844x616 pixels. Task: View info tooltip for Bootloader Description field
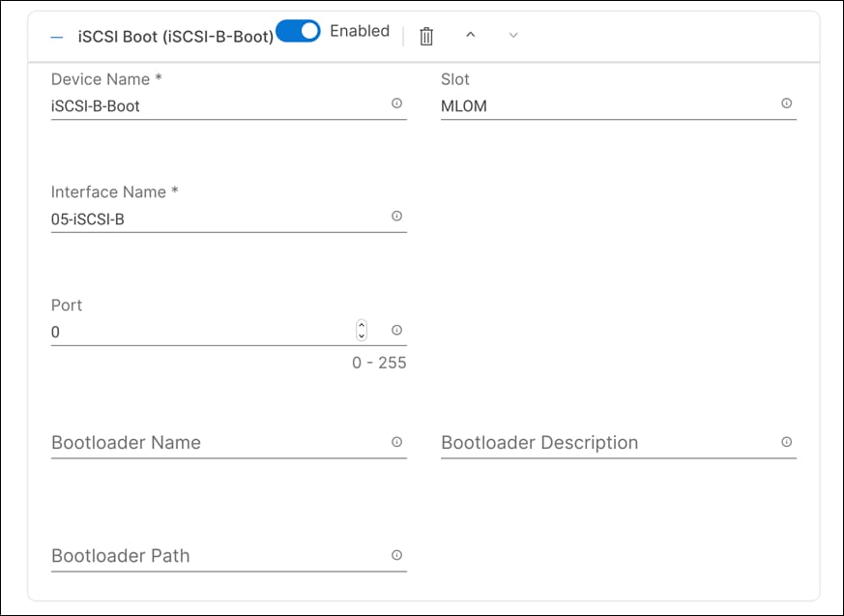[x=787, y=440]
